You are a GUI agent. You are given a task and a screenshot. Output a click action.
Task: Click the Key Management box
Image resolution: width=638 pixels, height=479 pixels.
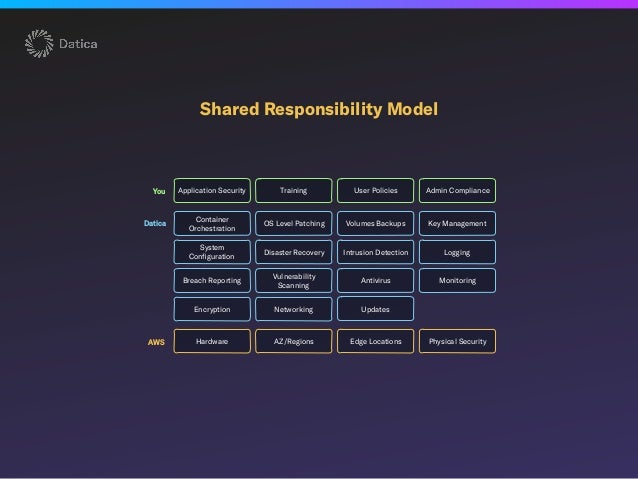coord(457,223)
